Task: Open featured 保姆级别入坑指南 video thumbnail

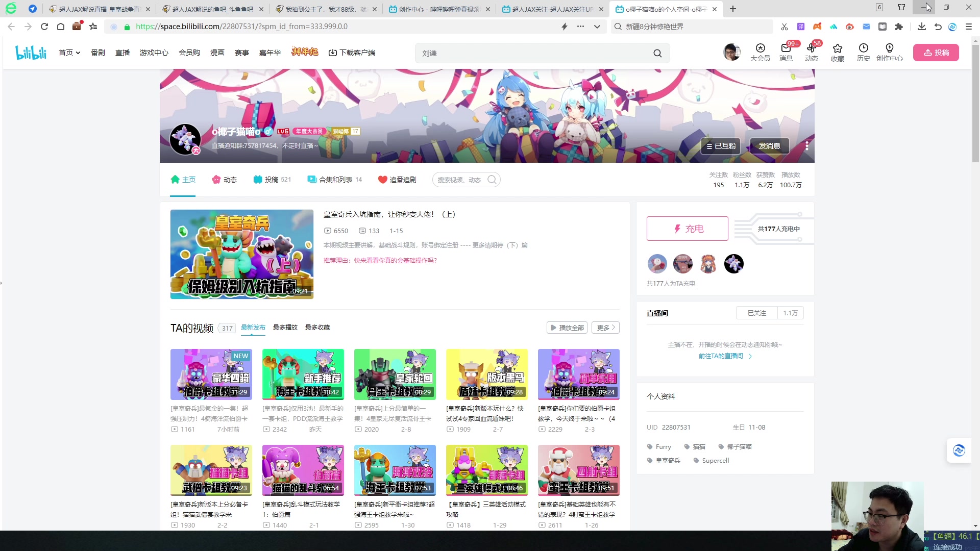Action: point(242,254)
